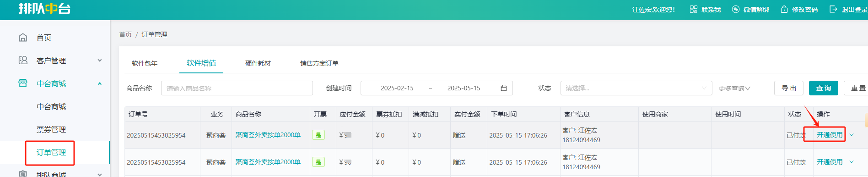Image resolution: width=868 pixels, height=177 pixels.
Task: Expand the 客户管理 menu chevron
Action: pyautogui.click(x=100, y=61)
